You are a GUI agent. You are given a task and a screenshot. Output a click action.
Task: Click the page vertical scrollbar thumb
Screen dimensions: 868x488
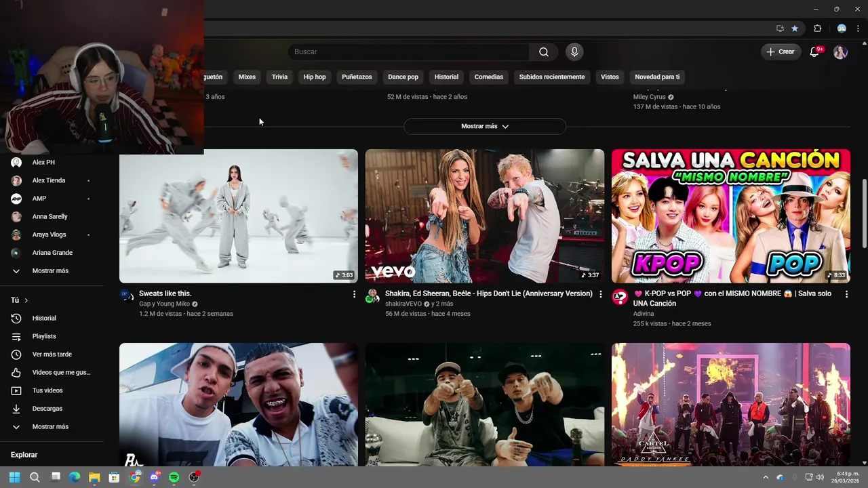click(x=864, y=213)
